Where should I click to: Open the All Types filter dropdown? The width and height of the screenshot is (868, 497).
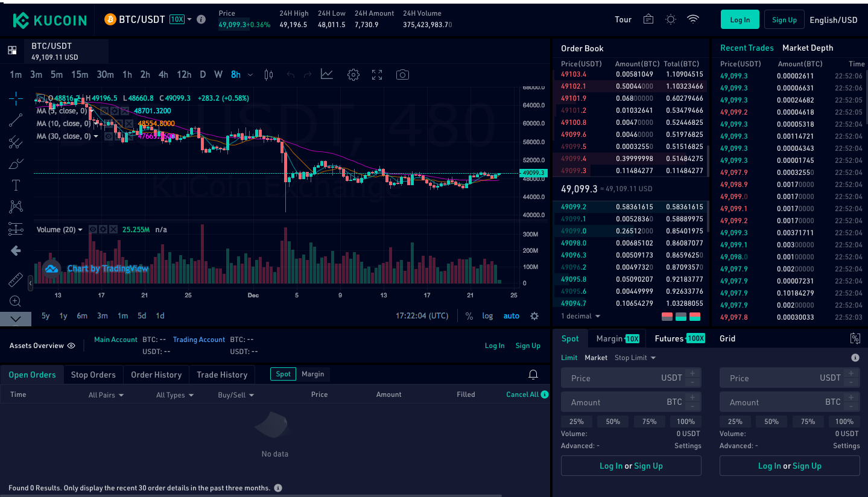(x=175, y=395)
